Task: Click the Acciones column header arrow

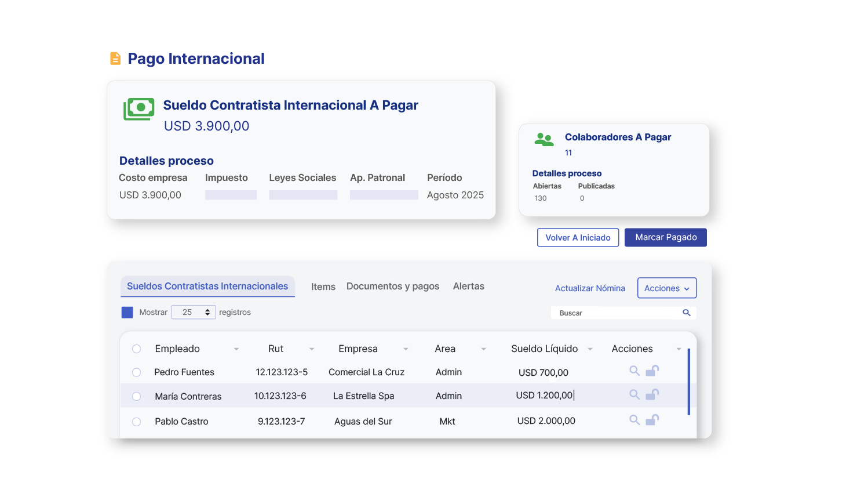Action: pos(679,349)
